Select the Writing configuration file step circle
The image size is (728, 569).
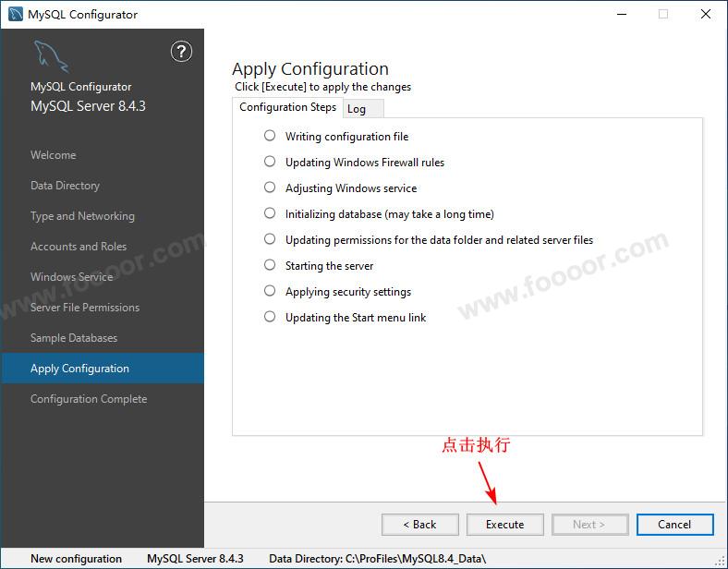(x=270, y=136)
